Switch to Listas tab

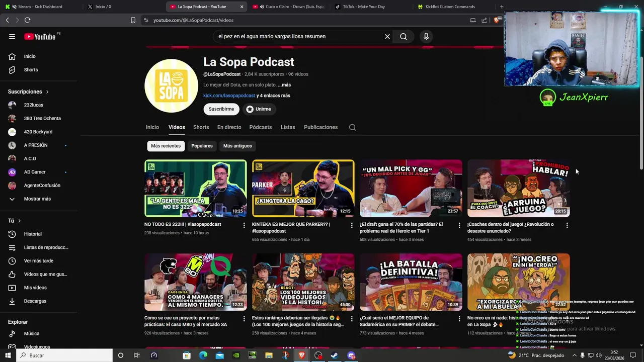click(288, 127)
